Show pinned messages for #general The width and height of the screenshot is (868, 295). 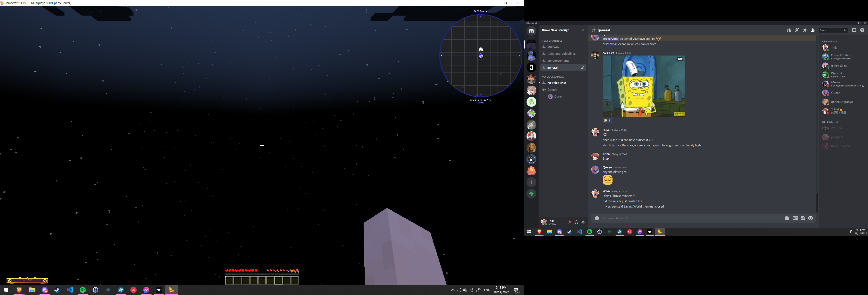805,30
